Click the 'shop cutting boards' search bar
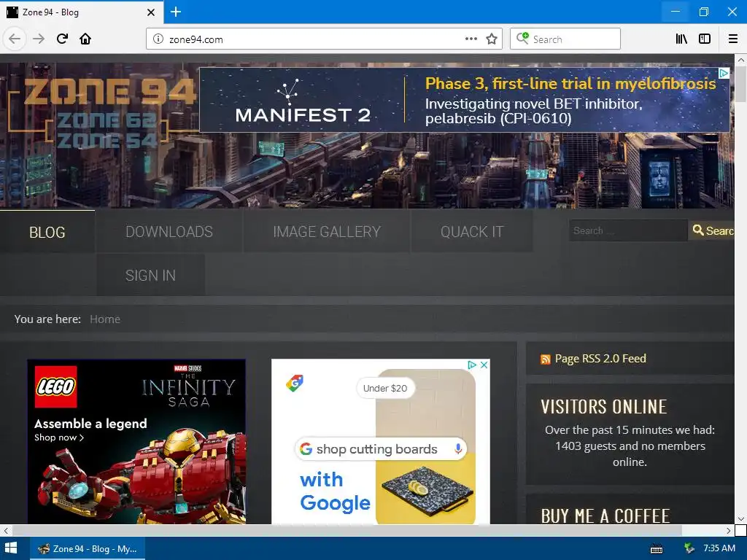This screenshot has width=747, height=560. [381, 448]
